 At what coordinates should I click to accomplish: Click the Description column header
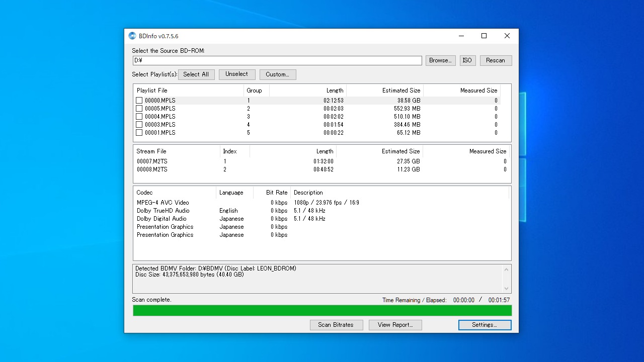click(400, 193)
